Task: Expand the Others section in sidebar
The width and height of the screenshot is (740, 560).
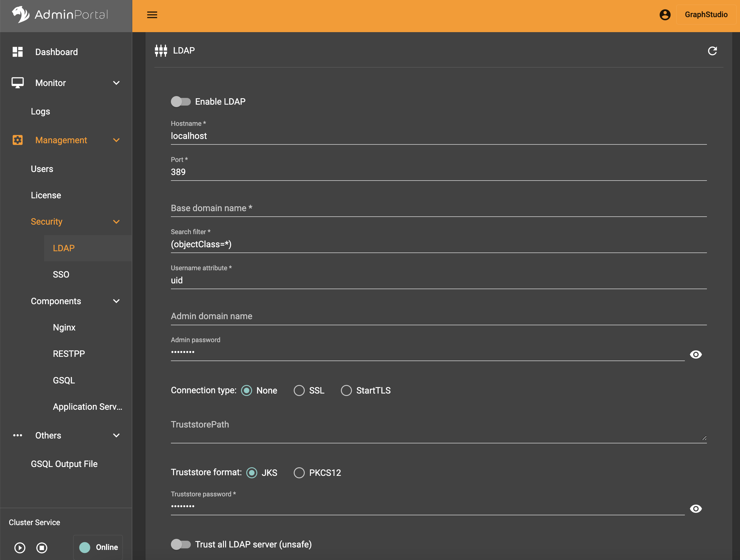Action: (117, 435)
